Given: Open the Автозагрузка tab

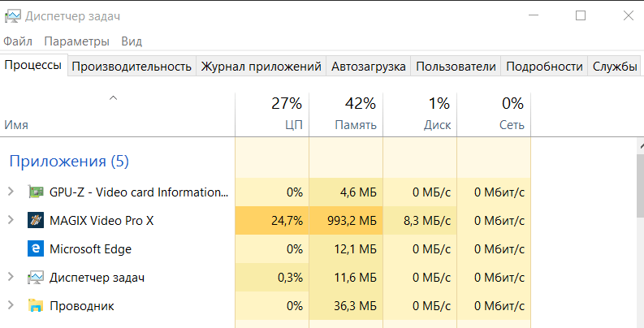Looking at the screenshot, I should coord(369,67).
